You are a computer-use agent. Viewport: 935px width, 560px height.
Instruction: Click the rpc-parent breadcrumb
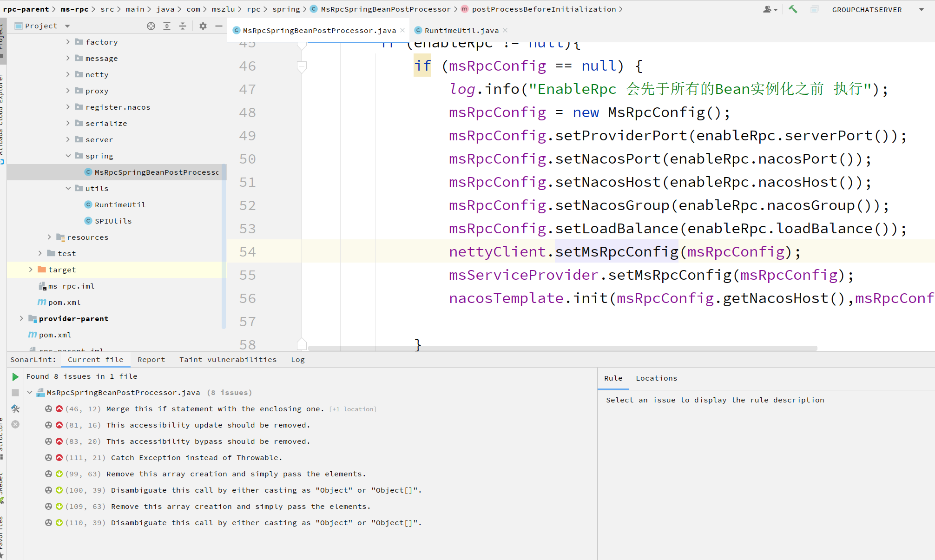click(26, 9)
